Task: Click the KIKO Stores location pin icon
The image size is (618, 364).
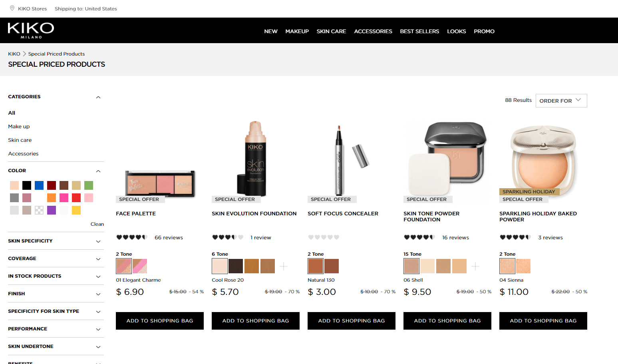Action: [x=12, y=8]
